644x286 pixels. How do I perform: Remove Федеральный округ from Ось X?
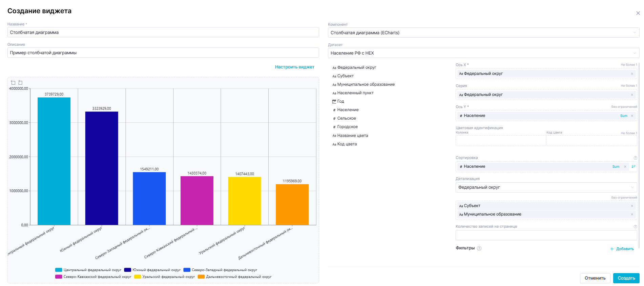(632, 74)
